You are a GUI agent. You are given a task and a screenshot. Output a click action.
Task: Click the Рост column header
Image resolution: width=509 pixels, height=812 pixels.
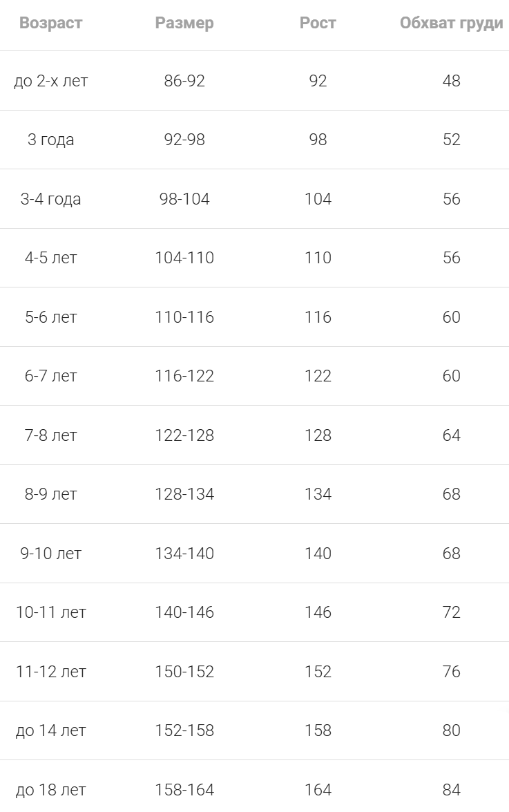[x=318, y=23]
